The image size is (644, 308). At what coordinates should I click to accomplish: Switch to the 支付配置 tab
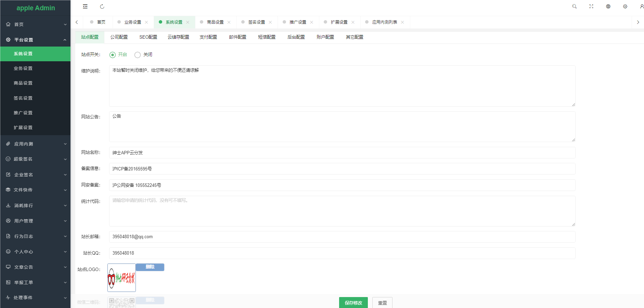point(208,37)
